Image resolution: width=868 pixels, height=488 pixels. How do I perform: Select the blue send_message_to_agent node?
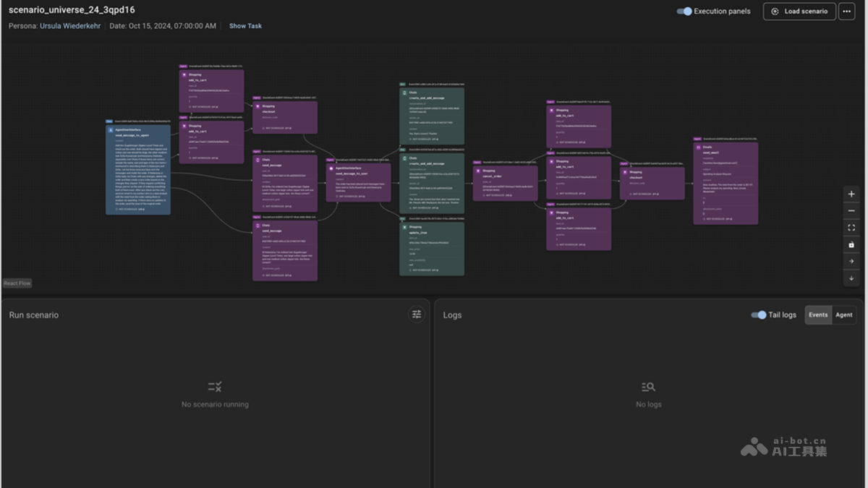click(x=138, y=170)
